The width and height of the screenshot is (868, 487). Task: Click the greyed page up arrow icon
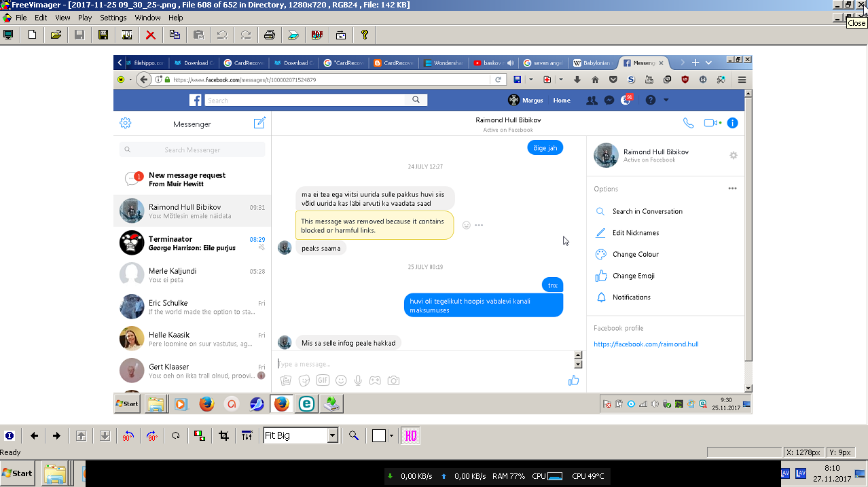82,435
